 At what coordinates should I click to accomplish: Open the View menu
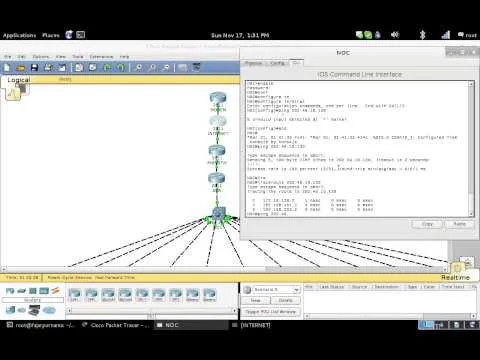click(61, 57)
